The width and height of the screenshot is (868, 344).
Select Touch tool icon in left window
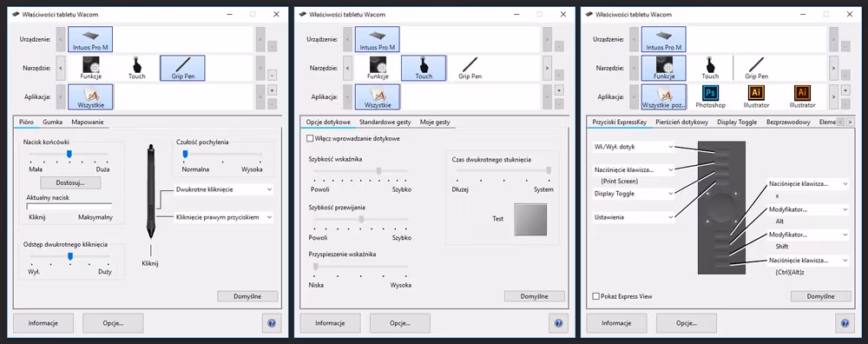137,68
